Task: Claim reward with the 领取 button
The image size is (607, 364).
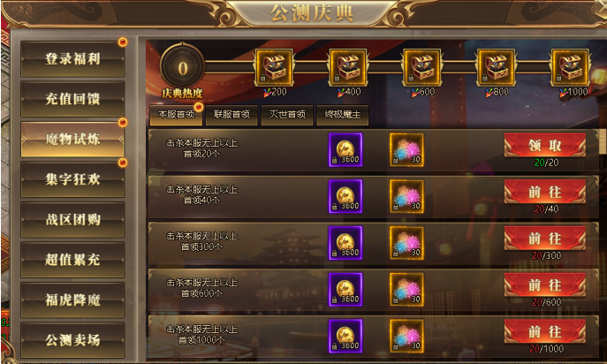Action: [x=544, y=146]
